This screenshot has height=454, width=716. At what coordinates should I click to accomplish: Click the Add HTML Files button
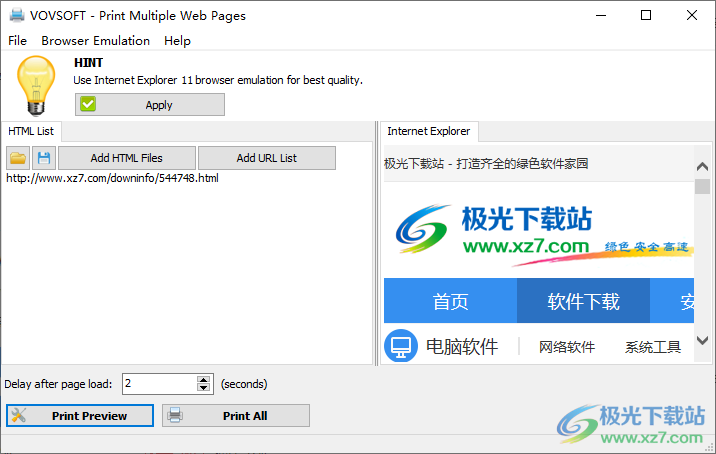(126, 158)
